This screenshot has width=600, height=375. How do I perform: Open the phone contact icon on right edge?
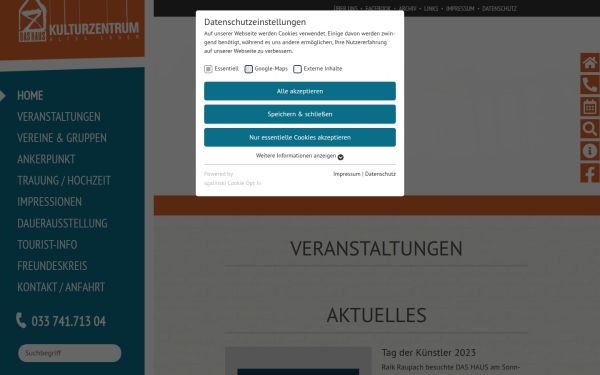(590, 85)
